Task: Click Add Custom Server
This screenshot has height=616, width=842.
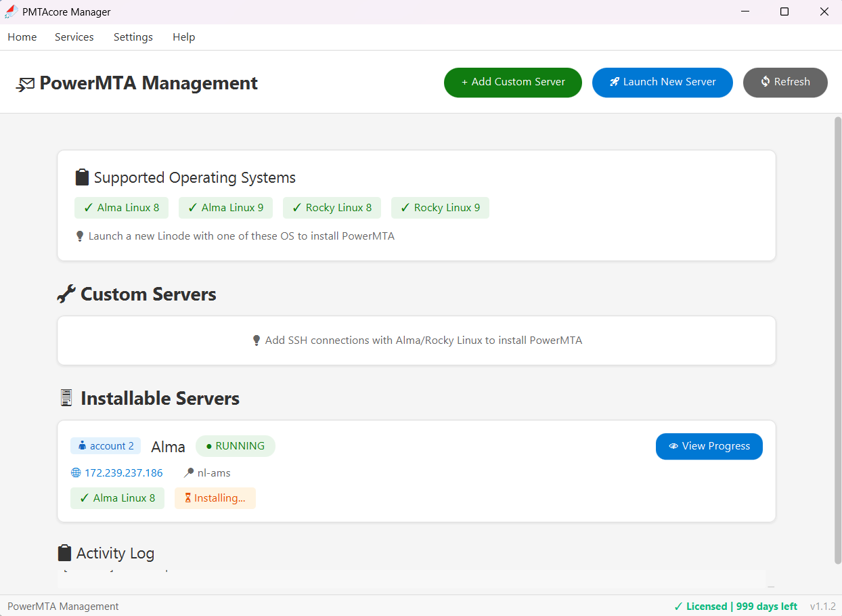Action: [x=512, y=82]
